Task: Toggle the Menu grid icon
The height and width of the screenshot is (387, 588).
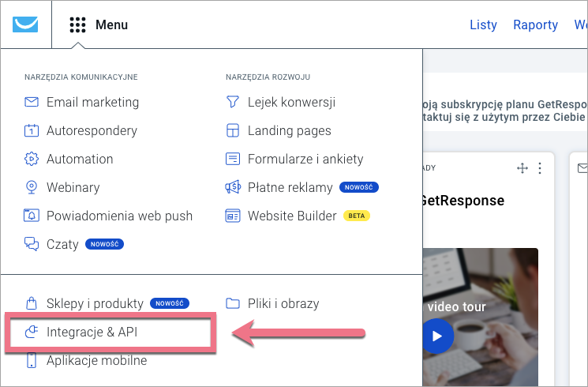Action: click(x=77, y=25)
